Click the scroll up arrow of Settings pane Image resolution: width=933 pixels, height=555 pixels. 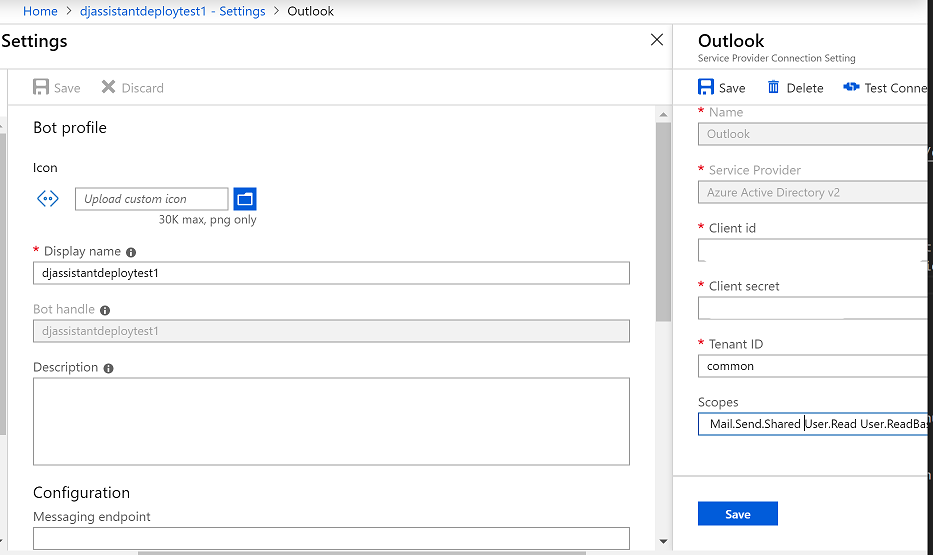(x=663, y=114)
